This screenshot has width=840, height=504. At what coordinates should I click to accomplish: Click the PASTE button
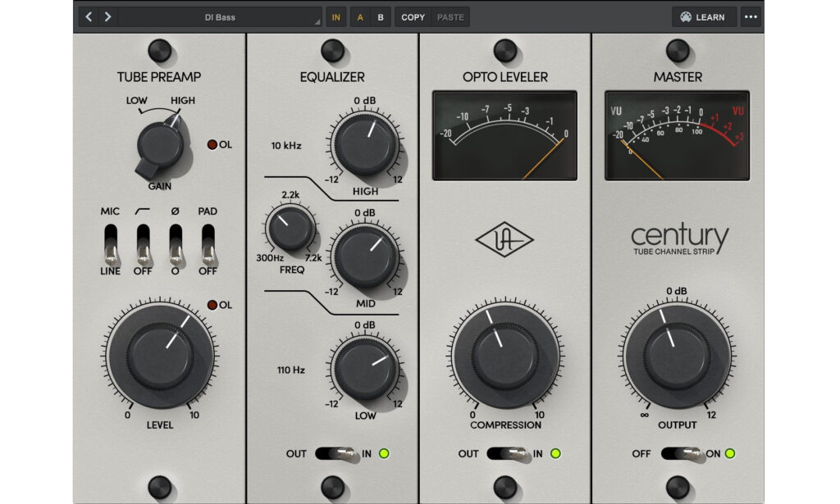(x=450, y=16)
